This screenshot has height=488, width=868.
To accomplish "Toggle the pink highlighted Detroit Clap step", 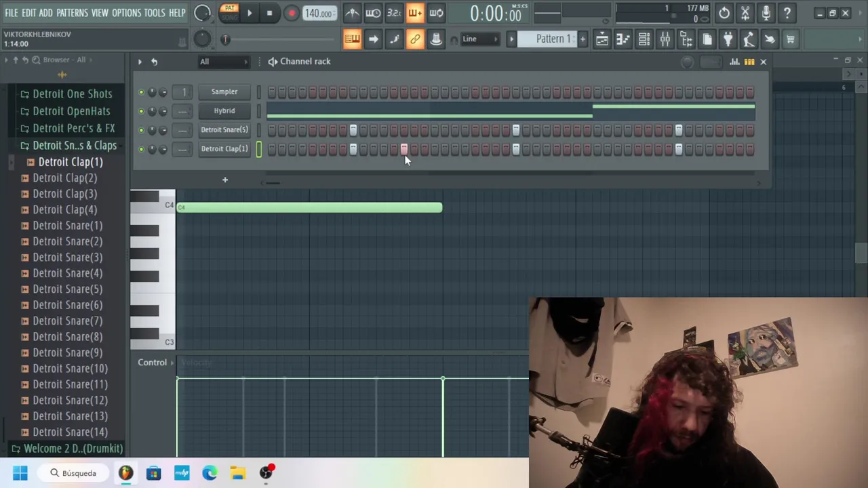I will [x=404, y=149].
